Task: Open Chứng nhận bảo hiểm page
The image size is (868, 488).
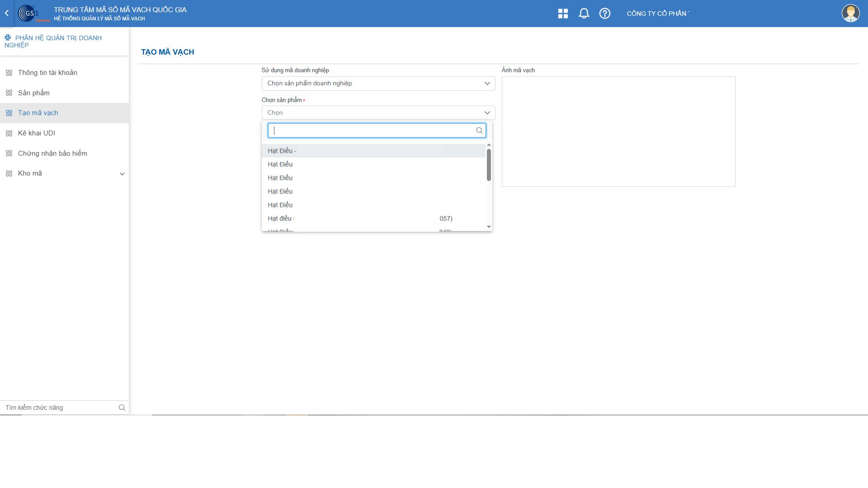Action: tap(52, 154)
